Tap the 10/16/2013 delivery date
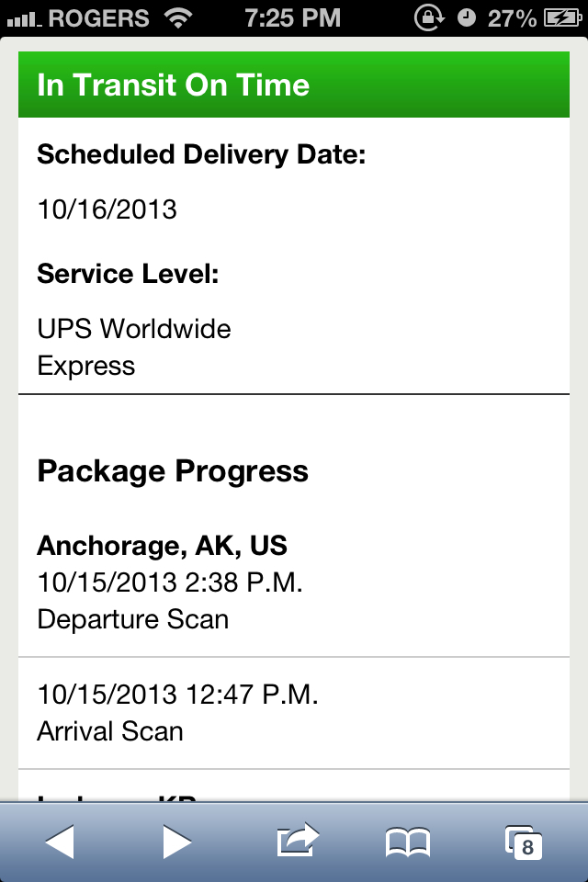The width and height of the screenshot is (588, 882). point(107,209)
